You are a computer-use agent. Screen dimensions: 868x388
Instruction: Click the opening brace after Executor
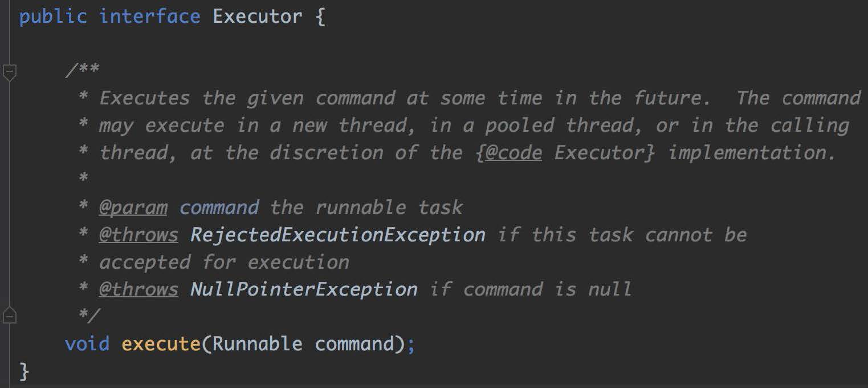320,17
